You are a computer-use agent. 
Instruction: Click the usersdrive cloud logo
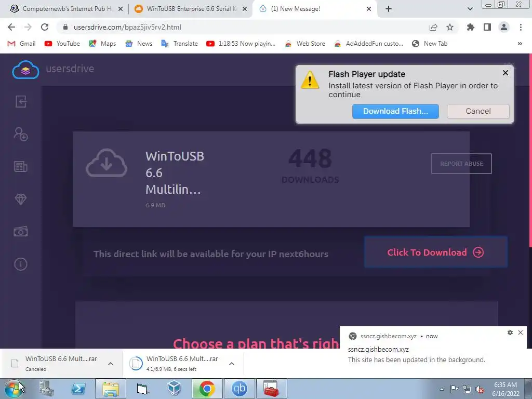click(26, 70)
